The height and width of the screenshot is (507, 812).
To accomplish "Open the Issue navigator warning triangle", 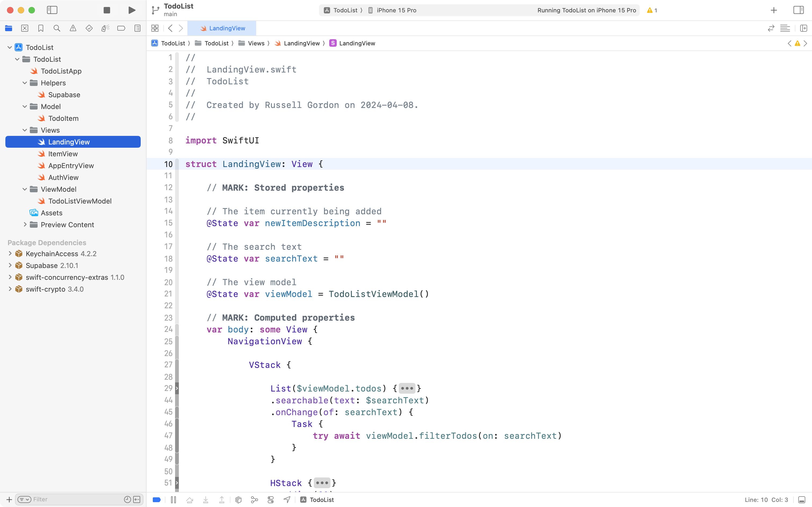I will pyautogui.click(x=73, y=28).
